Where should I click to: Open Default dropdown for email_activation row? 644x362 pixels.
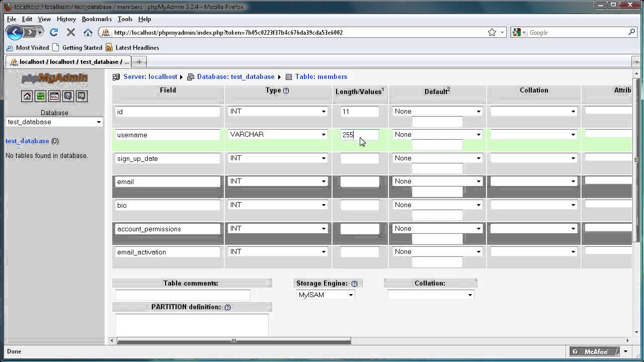[x=437, y=252]
